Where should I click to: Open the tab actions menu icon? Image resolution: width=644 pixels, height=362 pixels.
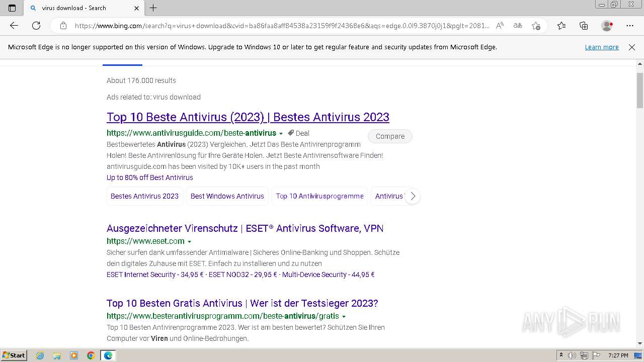point(12,8)
